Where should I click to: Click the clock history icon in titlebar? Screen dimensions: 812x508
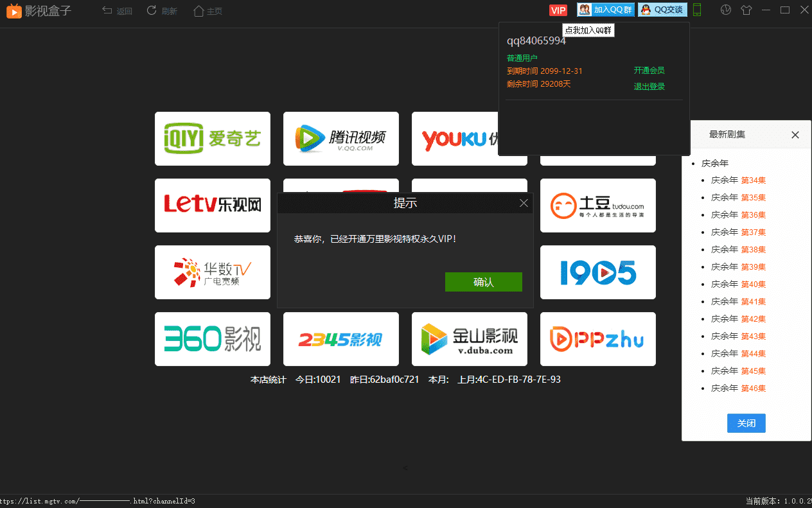[x=725, y=10]
